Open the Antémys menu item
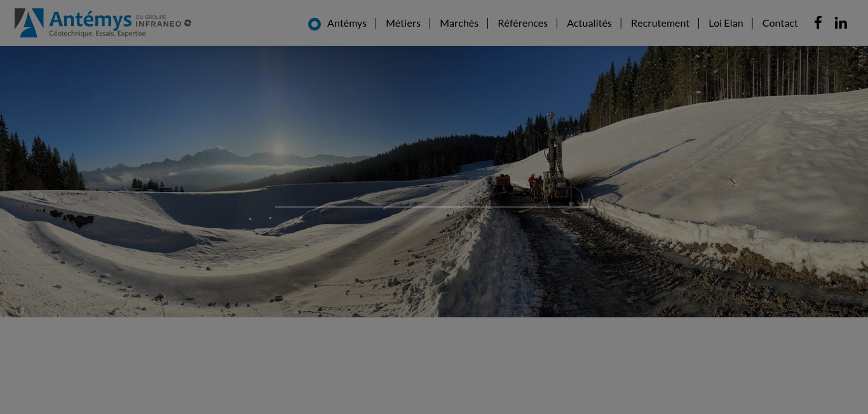Image resolution: width=868 pixels, height=414 pixels. [x=347, y=23]
